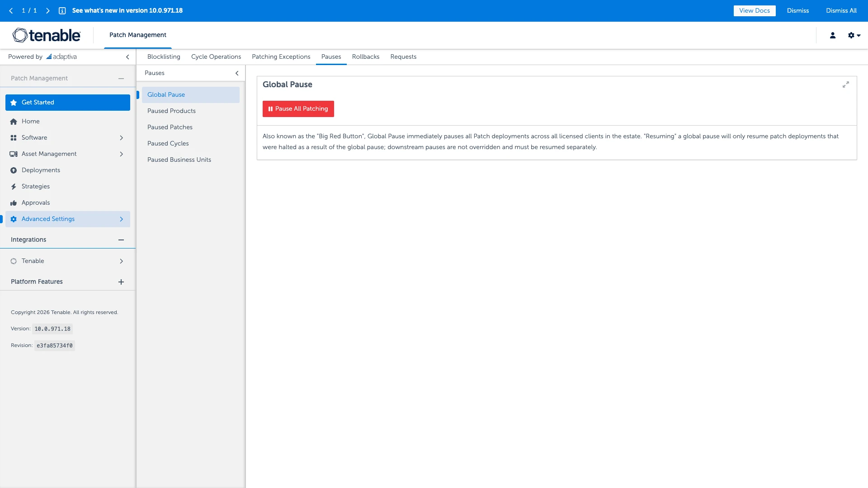Click the Tenable integration icon
This screenshot has width=868, height=488.
pyautogui.click(x=14, y=261)
